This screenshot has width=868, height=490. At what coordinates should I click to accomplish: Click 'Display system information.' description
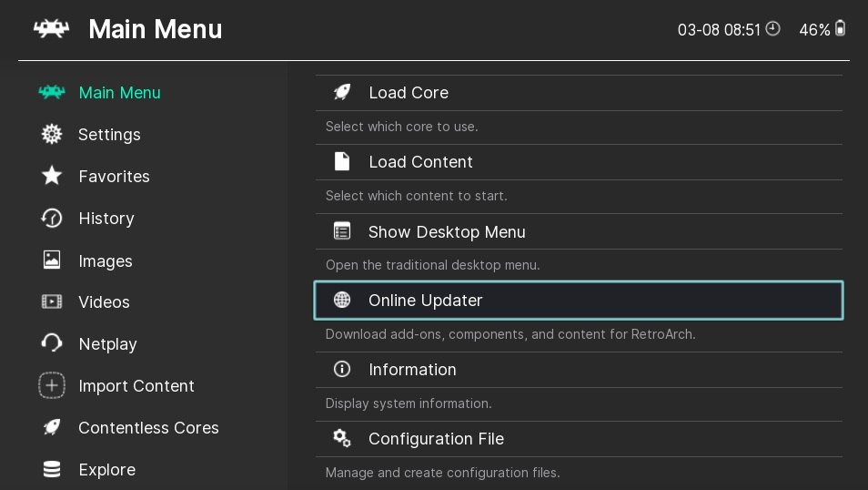[x=409, y=403]
